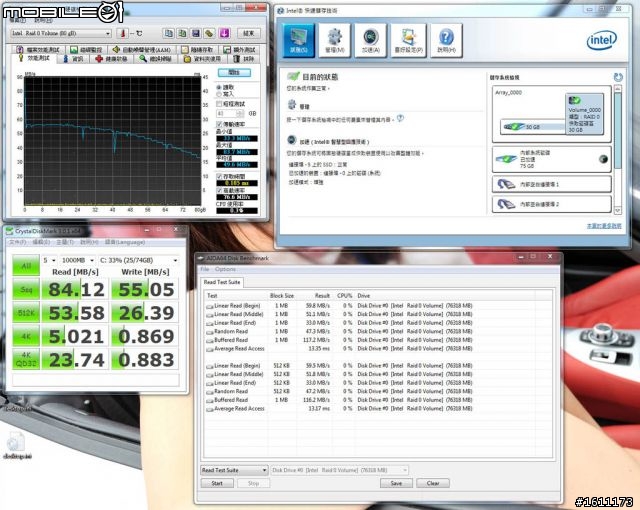The image size is (640, 510).
Task: Click the small help bubble icon in the Manage section
Action: point(400,118)
